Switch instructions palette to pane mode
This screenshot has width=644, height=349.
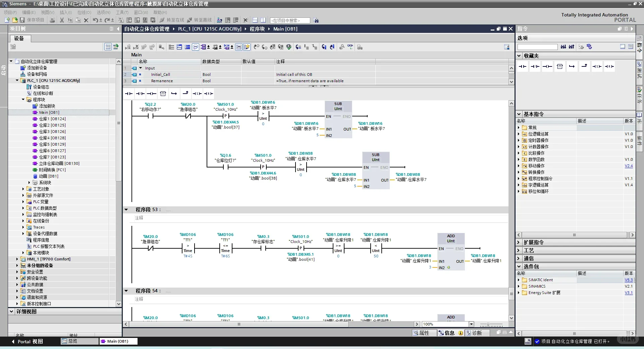(623, 47)
